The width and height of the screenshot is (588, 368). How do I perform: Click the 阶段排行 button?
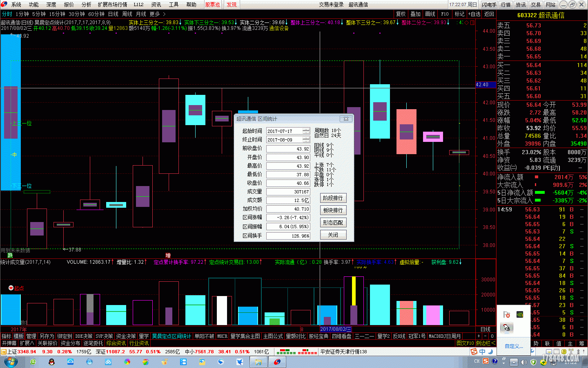click(333, 198)
